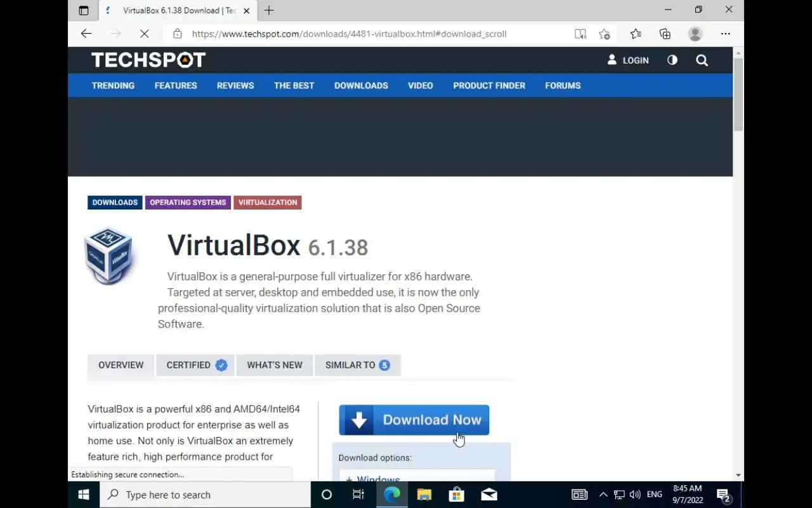Open the PRODUCT FINDER page
The image size is (812, 508).
point(489,85)
